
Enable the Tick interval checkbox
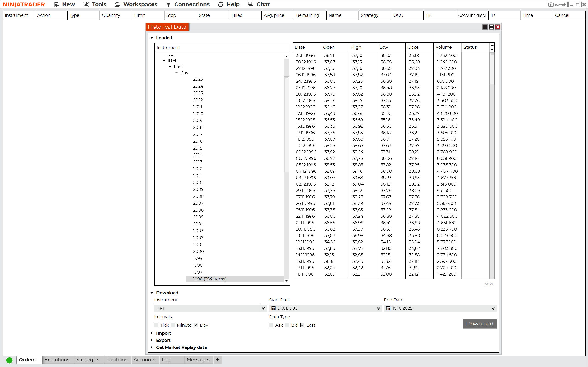point(156,325)
